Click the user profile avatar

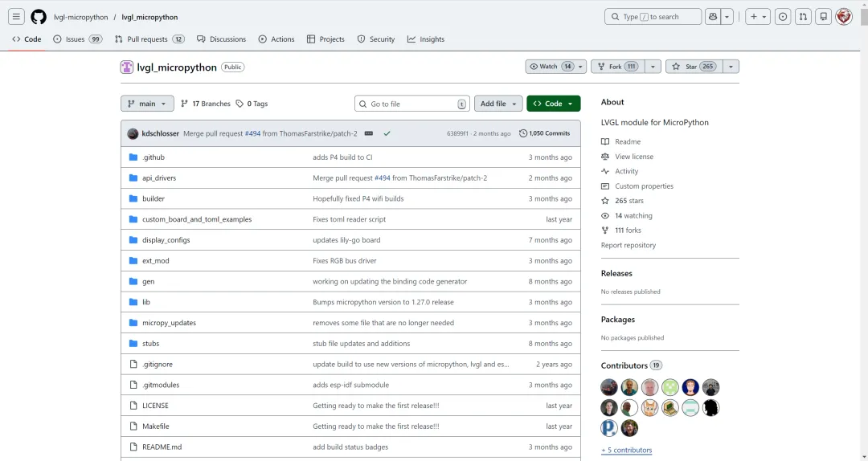click(x=844, y=17)
